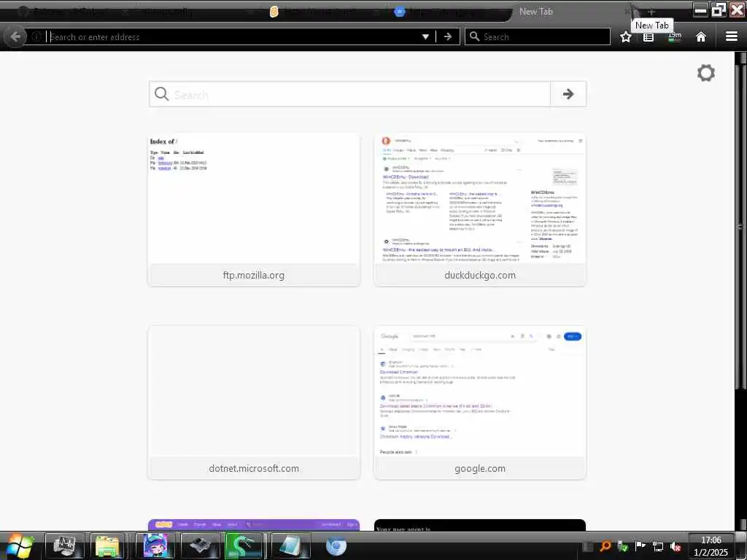Click the muted volume tray icon
This screenshot has height=560, width=747.
point(675,546)
